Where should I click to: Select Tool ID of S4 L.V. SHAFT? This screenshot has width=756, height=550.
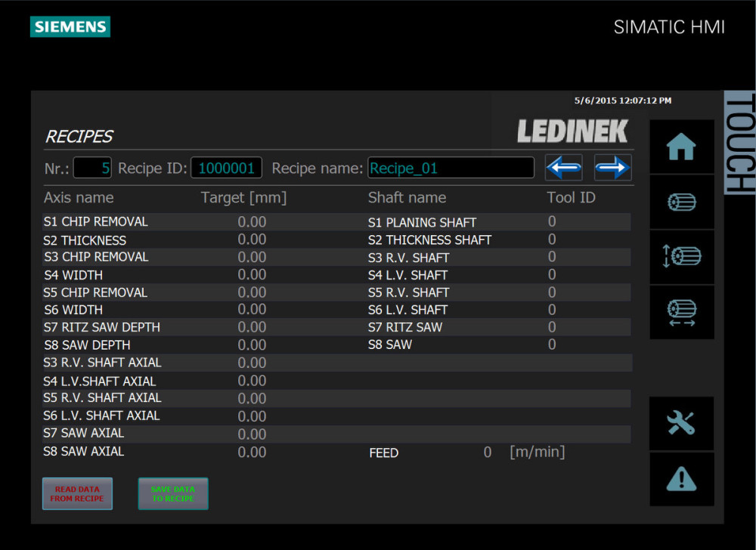point(552,274)
